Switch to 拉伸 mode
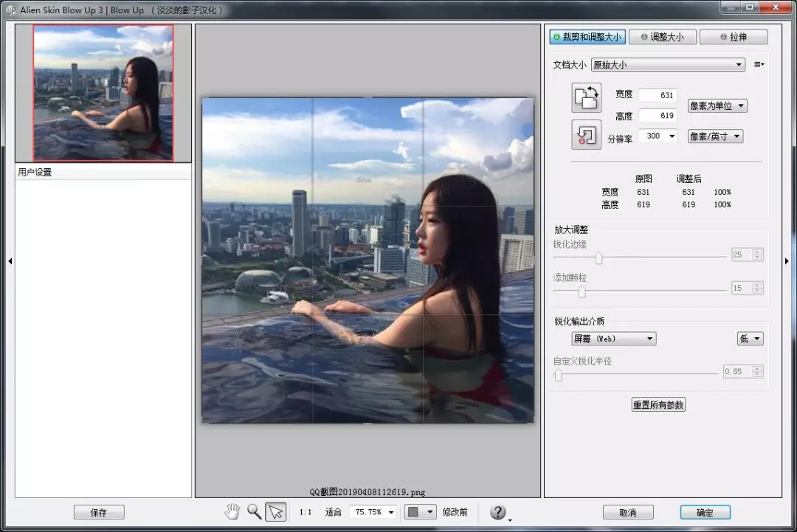The image size is (797, 532). 733,37
